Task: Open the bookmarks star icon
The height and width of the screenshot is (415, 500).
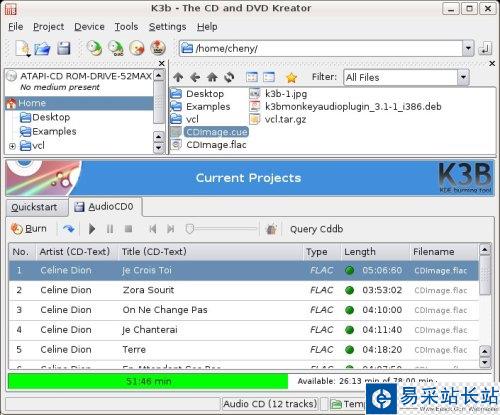Action: [291, 78]
